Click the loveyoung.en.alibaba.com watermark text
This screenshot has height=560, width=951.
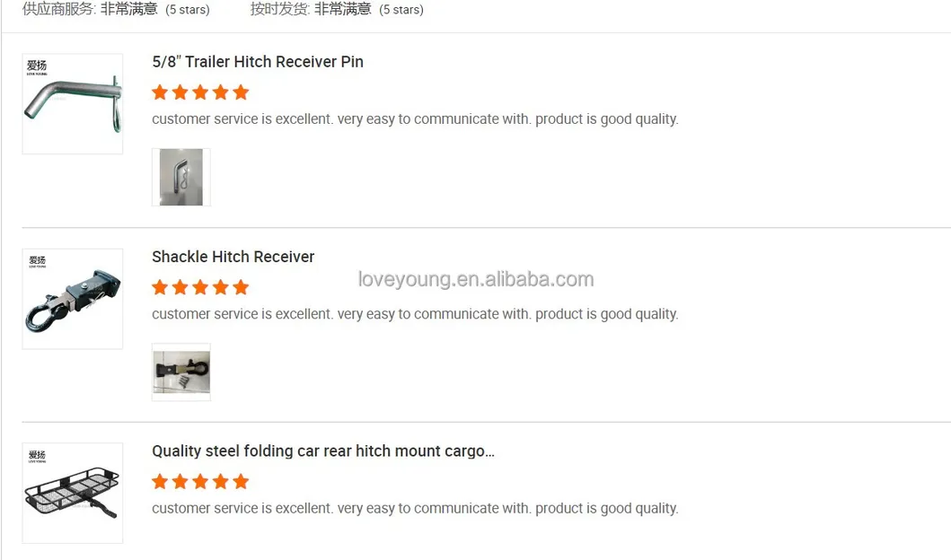[476, 279]
